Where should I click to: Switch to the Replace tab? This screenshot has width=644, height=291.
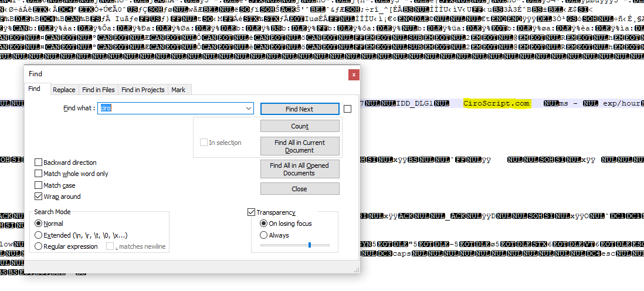(x=64, y=90)
